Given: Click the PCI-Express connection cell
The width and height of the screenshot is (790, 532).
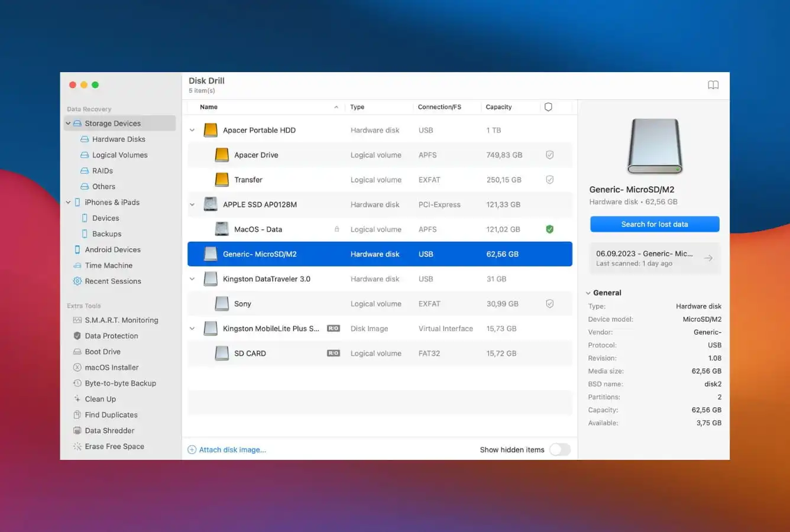Looking at the screenshot, I should pos(439,205).
